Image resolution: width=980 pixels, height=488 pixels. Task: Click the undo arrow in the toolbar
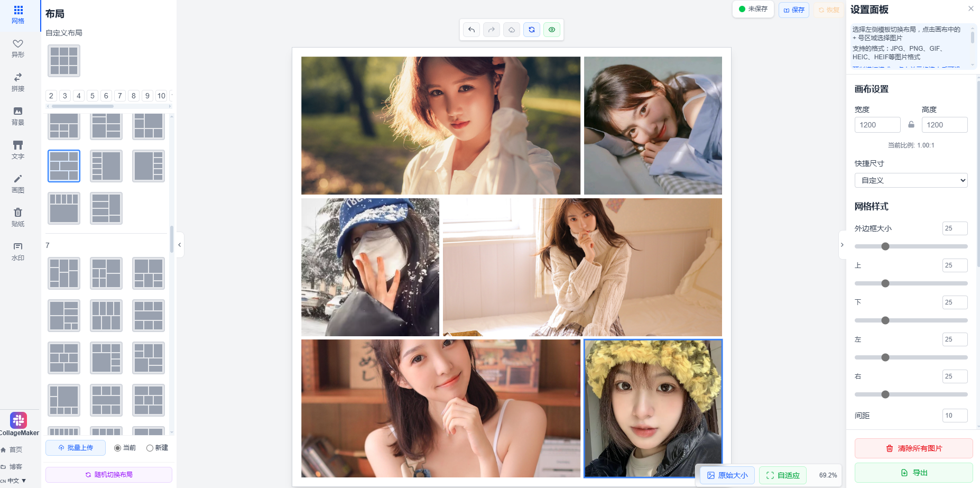tap(471, 30)
